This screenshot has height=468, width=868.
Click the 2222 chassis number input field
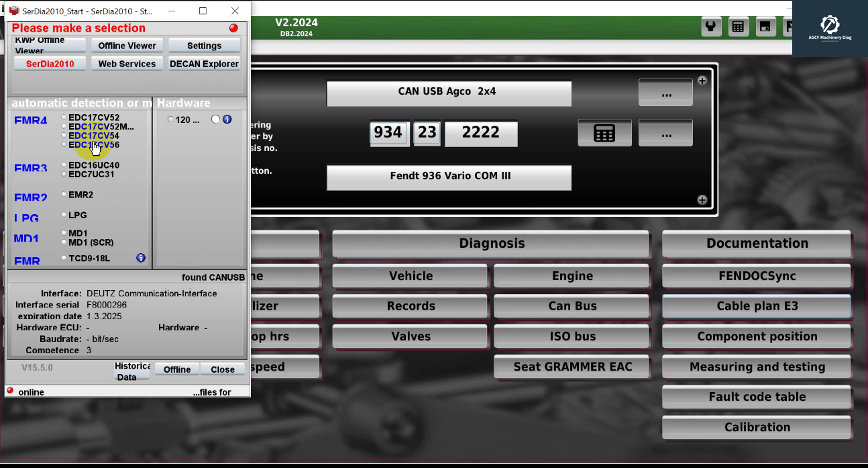point(480,134)
